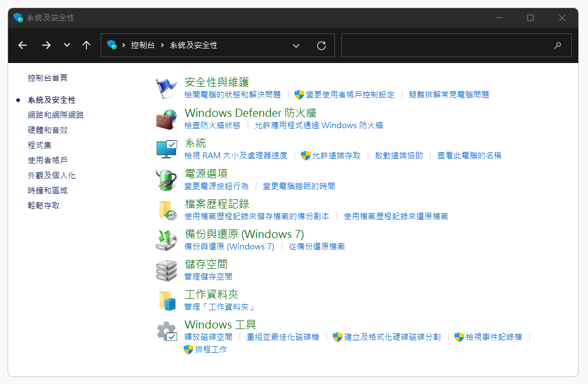Click 啟動遠端協助 link
The height and width of the screenshot is (384, 588).
[399, 155]
